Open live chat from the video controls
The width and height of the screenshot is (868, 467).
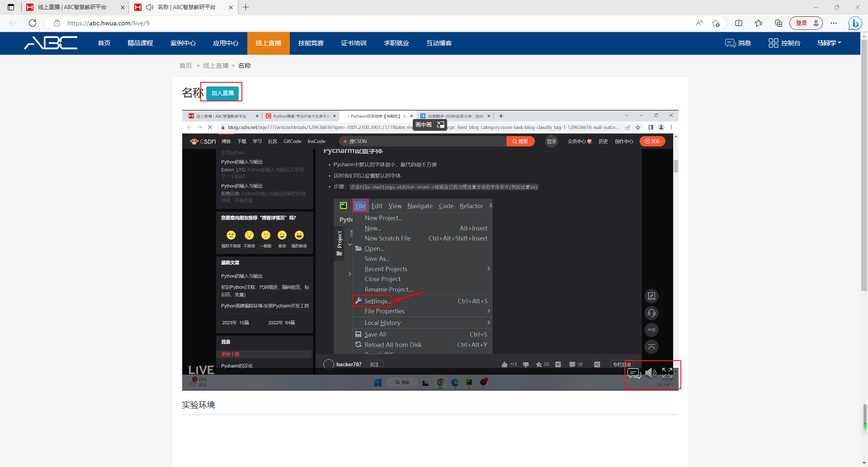634,373
